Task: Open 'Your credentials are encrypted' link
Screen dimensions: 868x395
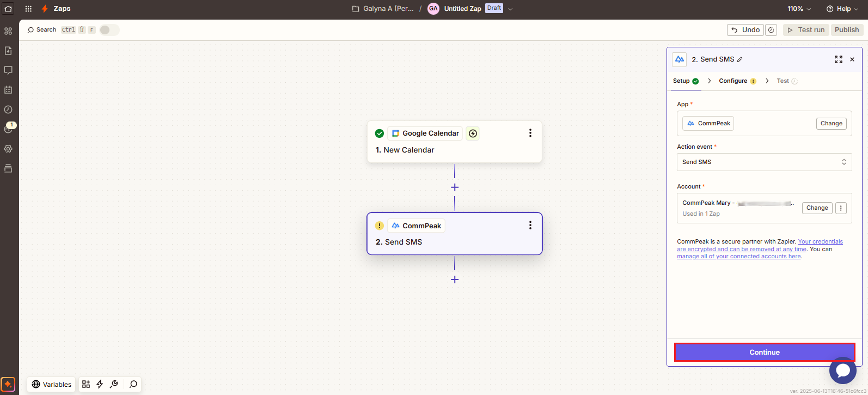Action: coord(760,245)
